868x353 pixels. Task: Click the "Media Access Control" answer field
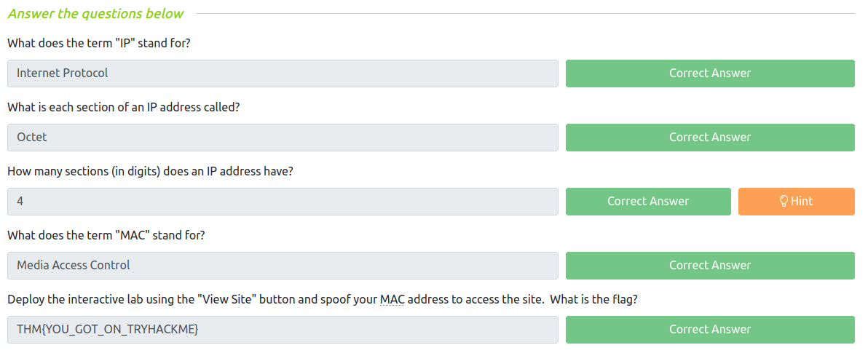coord(283,266)
